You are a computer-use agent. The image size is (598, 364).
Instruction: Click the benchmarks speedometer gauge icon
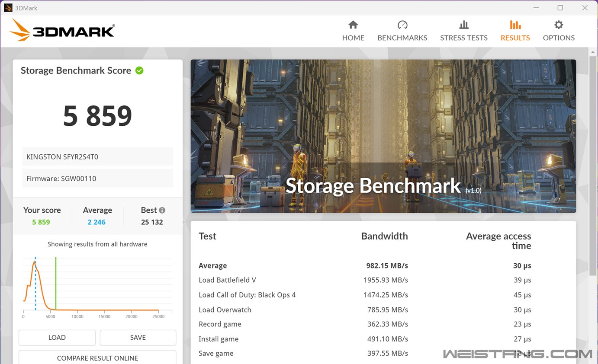pyautogui.click(x=402, y=25)
